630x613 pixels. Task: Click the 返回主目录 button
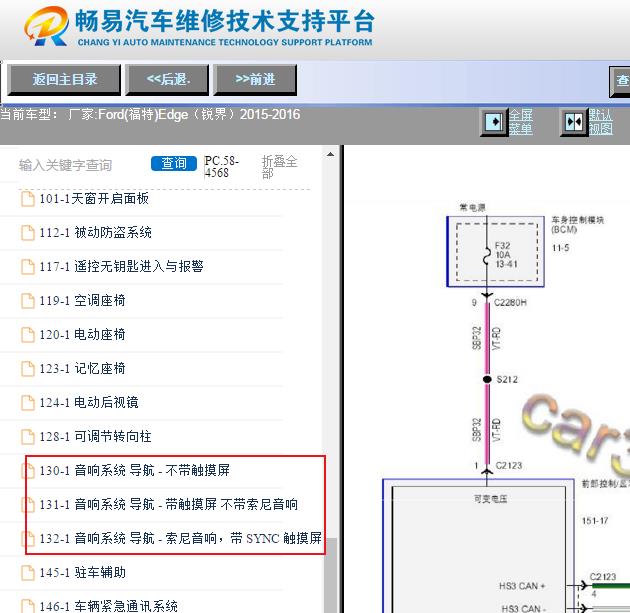(64, 80)
